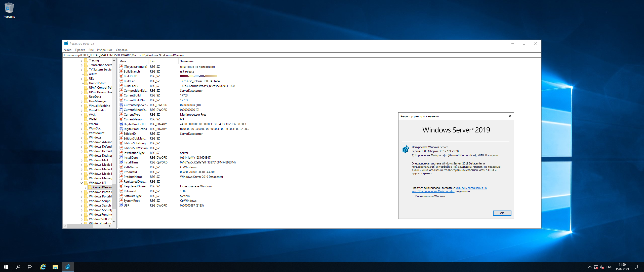This screenshot has width=644, height=272.
Task: Expand the Windows Search tree node
Action: click(82, 206)
